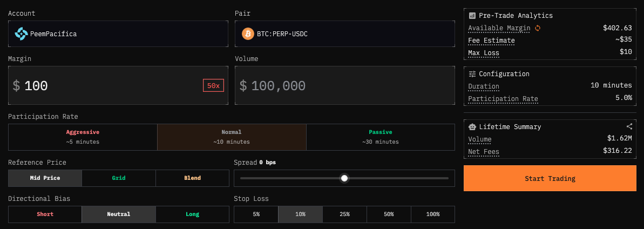644x229 pixels.
Task: Click the Lifetime Summary robot icon
Action: pos(472,127)
